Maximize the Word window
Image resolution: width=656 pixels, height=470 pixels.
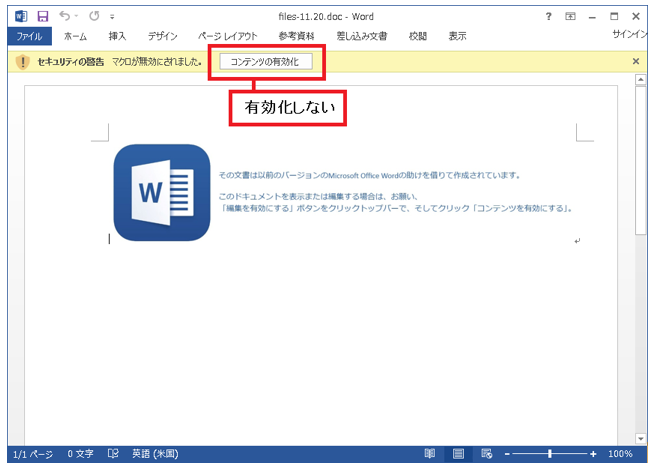tap(614, 16)
